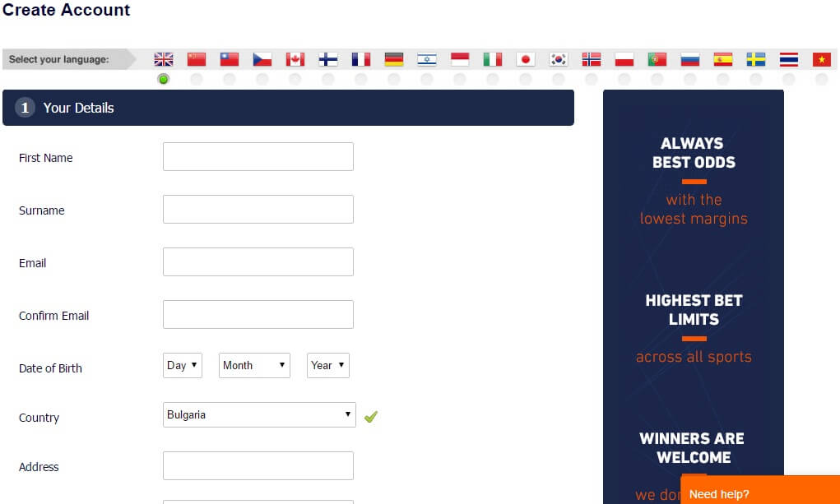Image resolution: width=840 pixels, height=504 pixels.
Task: Select the Poland flag language
Action: tap(624, 59)
